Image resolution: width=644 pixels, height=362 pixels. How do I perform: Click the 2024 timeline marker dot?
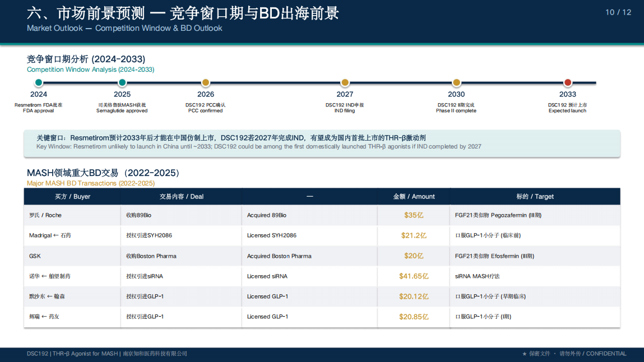tap(39, 82)
